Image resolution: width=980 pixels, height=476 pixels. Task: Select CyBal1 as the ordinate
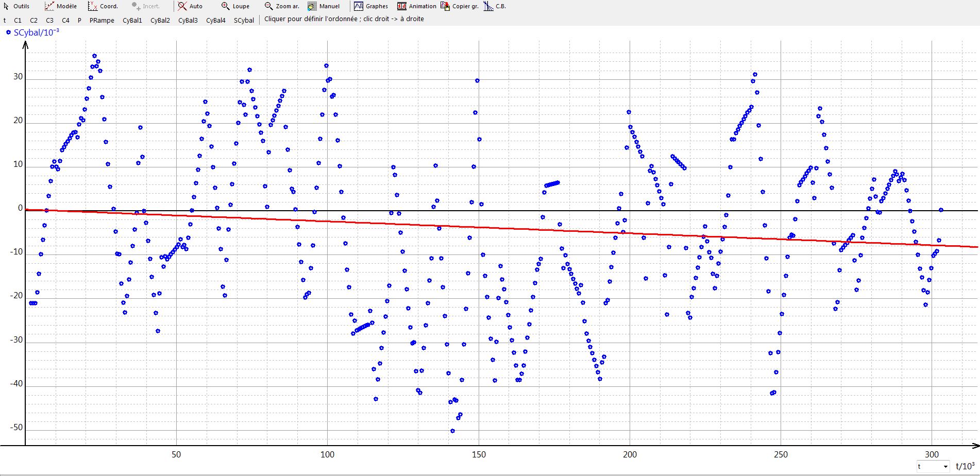tap(132, 21)
